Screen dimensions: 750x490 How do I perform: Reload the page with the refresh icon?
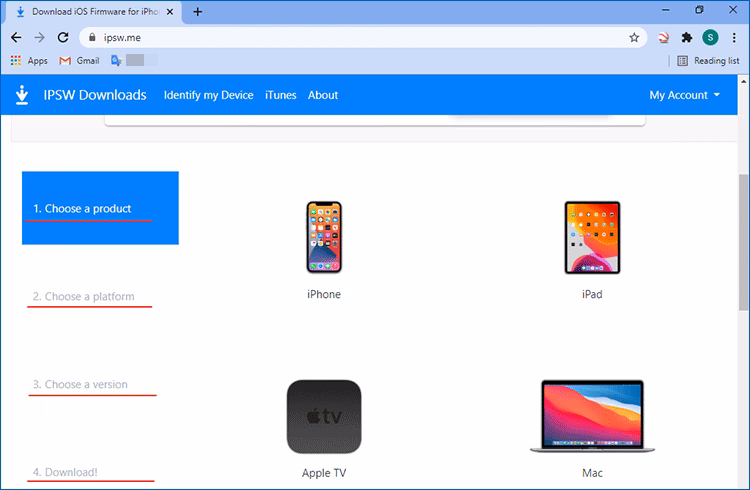pyautogui.click(x=64, y=37)
